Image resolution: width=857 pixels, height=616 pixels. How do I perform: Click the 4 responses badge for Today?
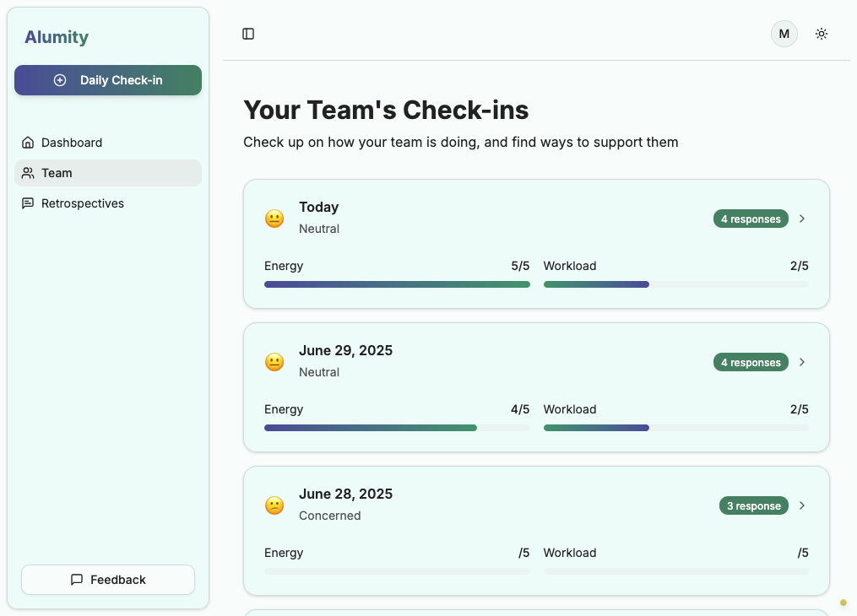[x=751, y=219]
